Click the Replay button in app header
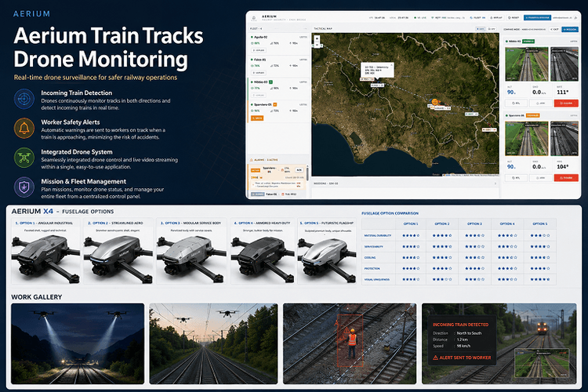The height and width of the screenshot is (392, 588). click(x=496, y=17)
